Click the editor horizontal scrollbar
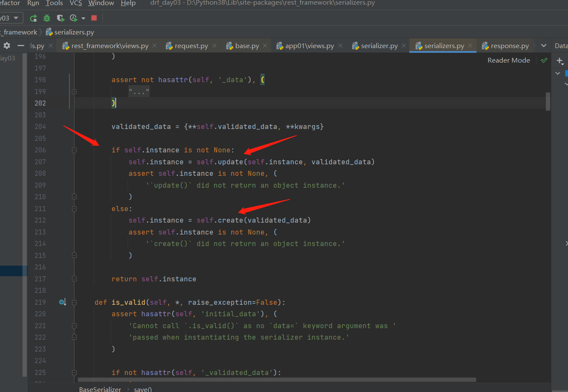Viewport: 568px width, 392px height. [277, 380]
